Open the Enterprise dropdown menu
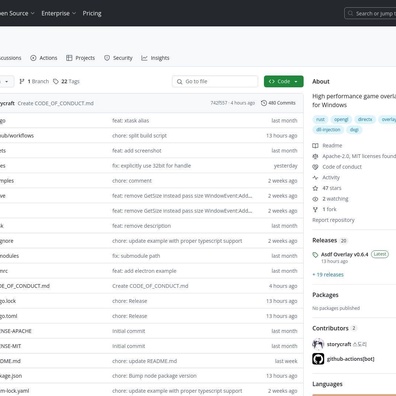The width and height of the screenshot is (396, 396). [59, 13]
